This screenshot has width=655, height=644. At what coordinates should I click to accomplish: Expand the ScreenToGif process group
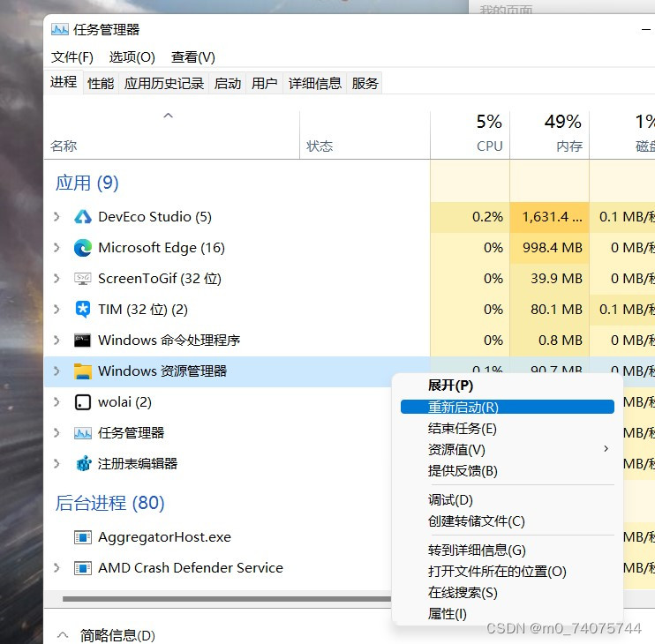tap(56, 279)
